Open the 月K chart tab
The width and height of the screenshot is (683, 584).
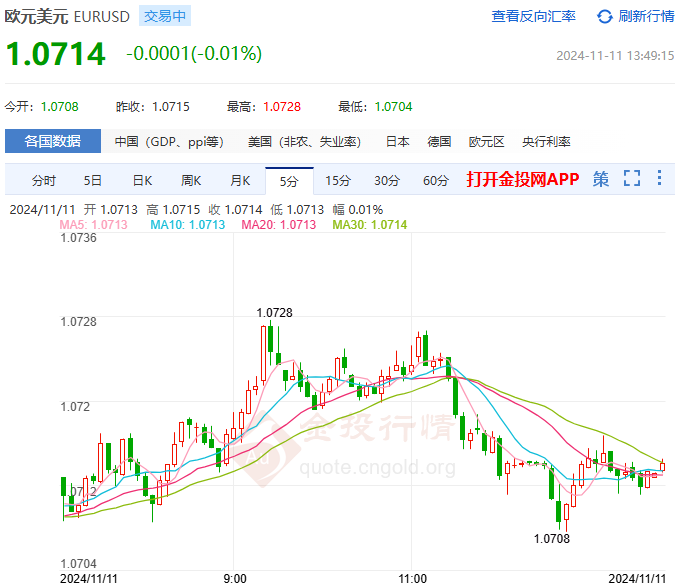(240, 181)
